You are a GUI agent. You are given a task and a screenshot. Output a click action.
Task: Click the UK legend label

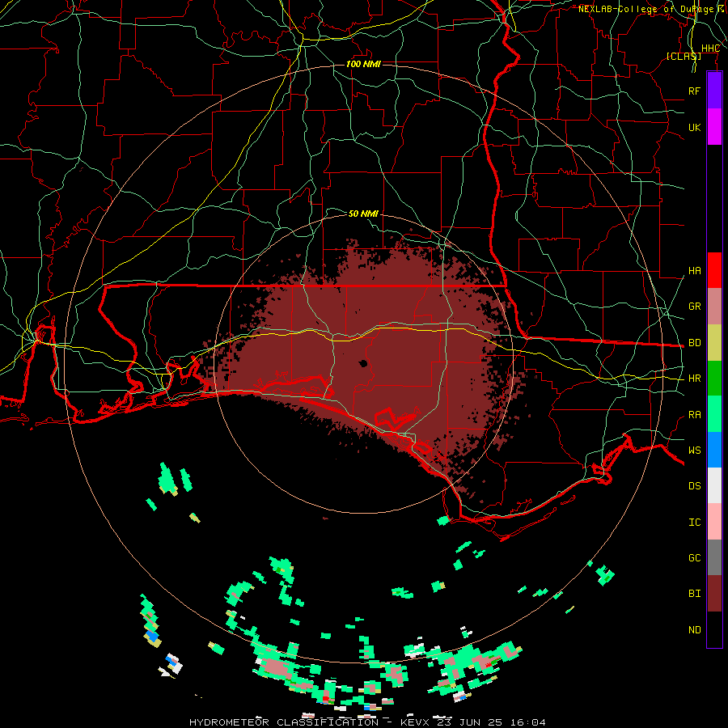pos(695,127)
